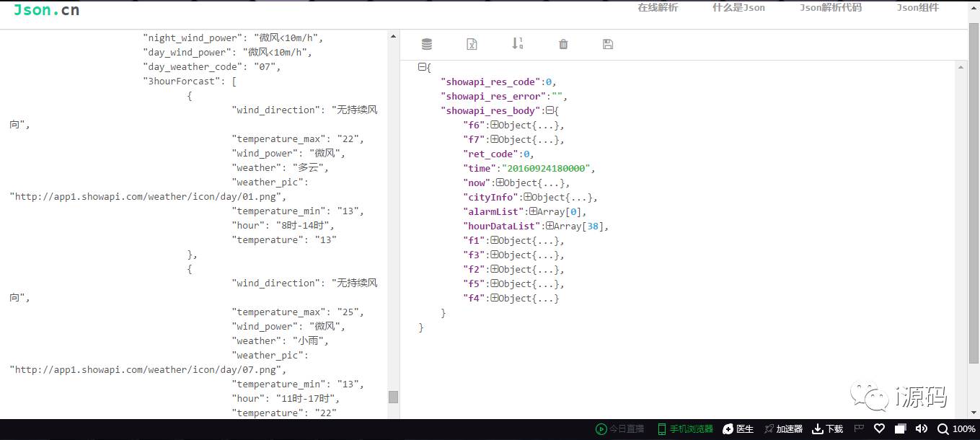Open the 什么是Json menu item
Viewport: 980px width, 440px height.
[x=738, y=7]
